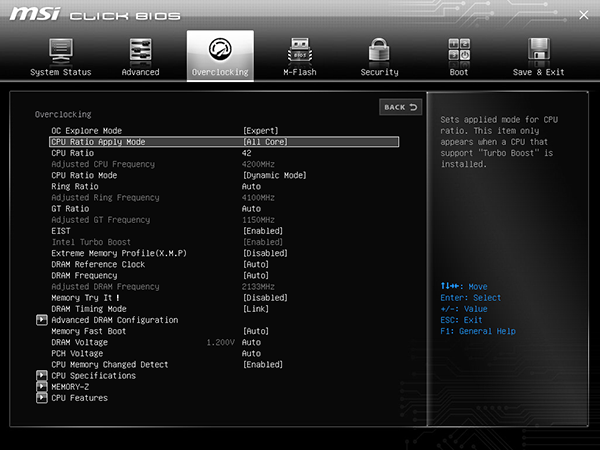The height and width of the screenshot is (450, 600).
Task: Click the MSI Click BIOS logo
Action: (95, 15)
